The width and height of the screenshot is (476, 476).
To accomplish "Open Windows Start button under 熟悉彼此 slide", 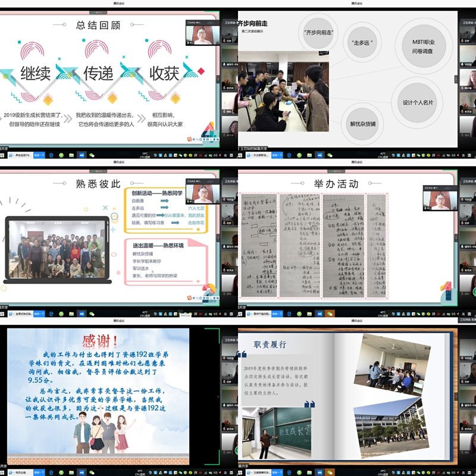I will click(x=2, y=314).
